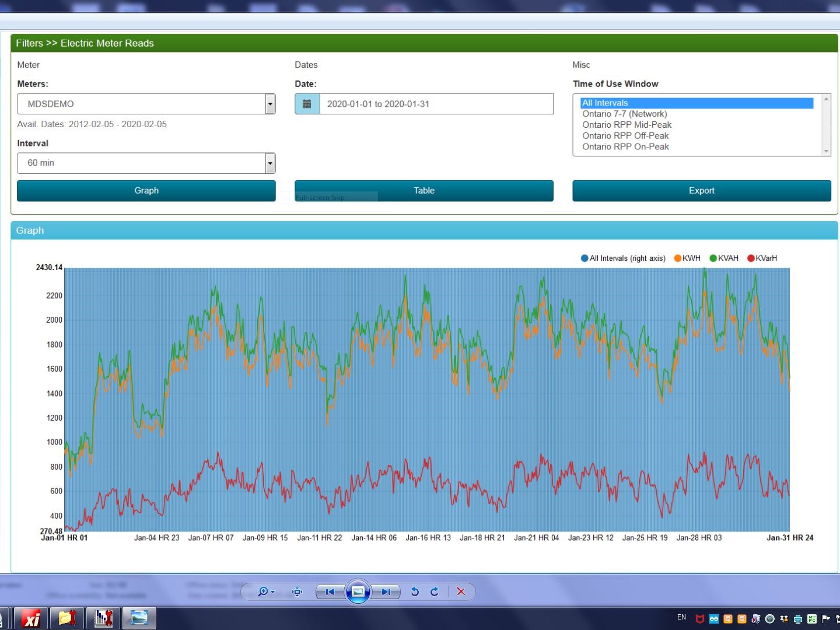The image size is (840, 630).
Task: Click the Date range input field
Action: tap(436, 104)
